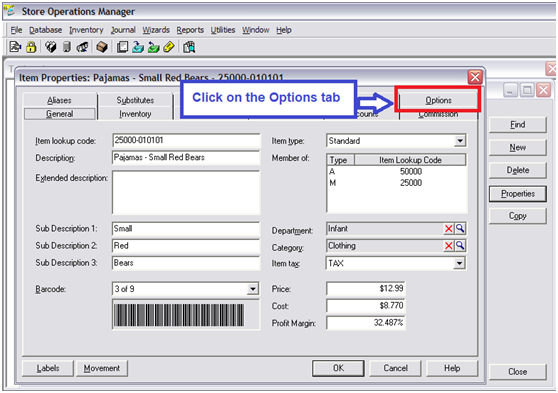
Task: Open the Item tax dropdown
Action: click(x=459, y=263)
